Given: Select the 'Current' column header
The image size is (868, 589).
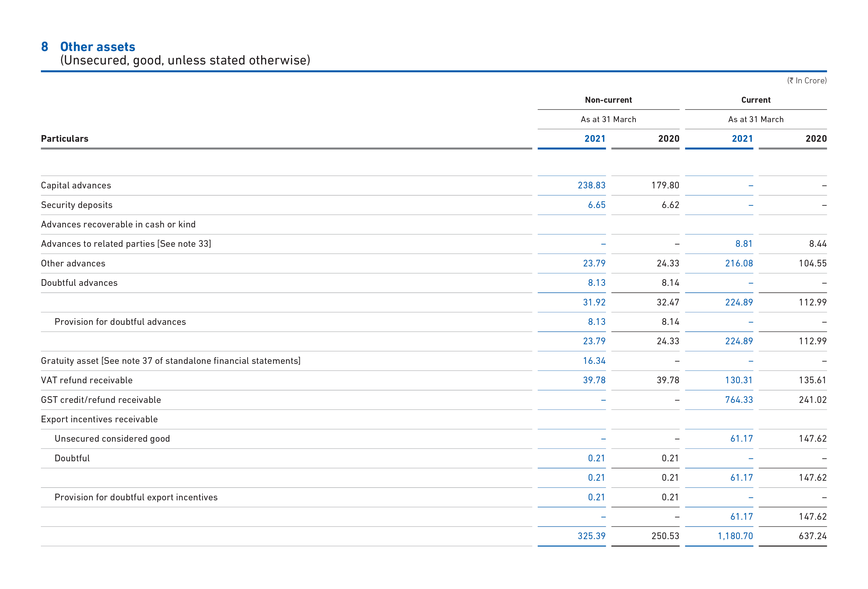Looking at the screenshot, I should coord(756,100).
